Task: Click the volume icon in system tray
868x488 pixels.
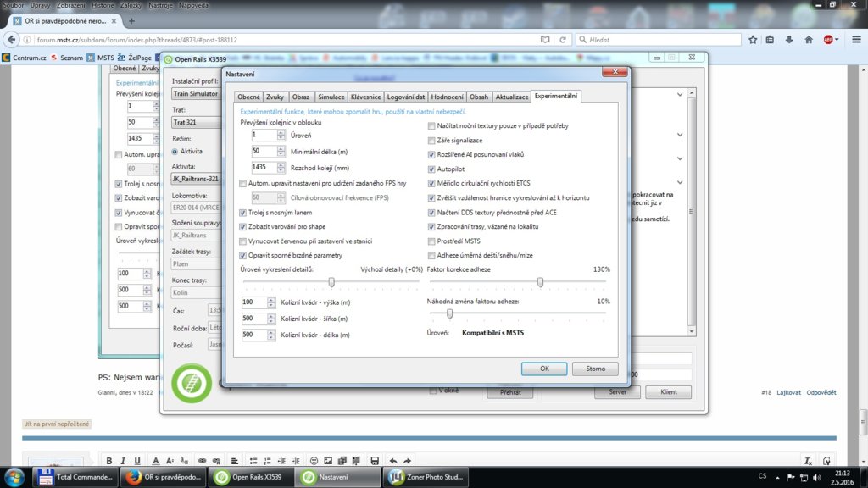Action: pos(817,478)
